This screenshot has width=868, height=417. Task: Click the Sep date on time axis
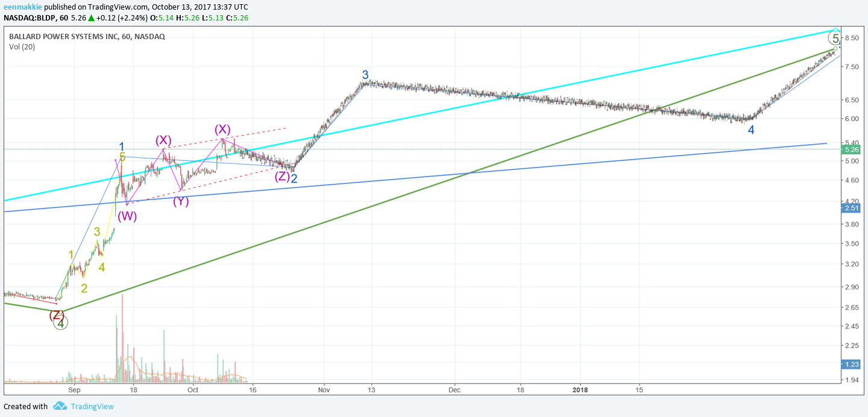(x=74, y=389)
